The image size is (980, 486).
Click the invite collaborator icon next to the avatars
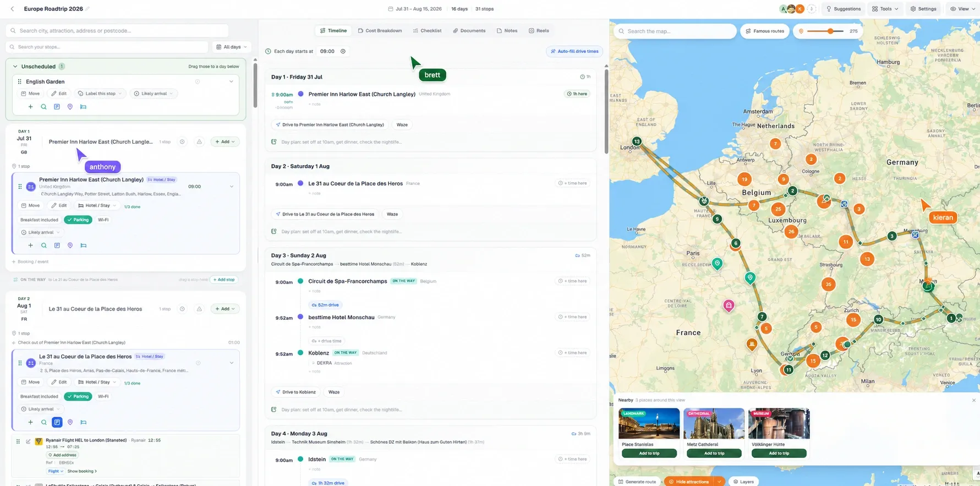[812, 9]
